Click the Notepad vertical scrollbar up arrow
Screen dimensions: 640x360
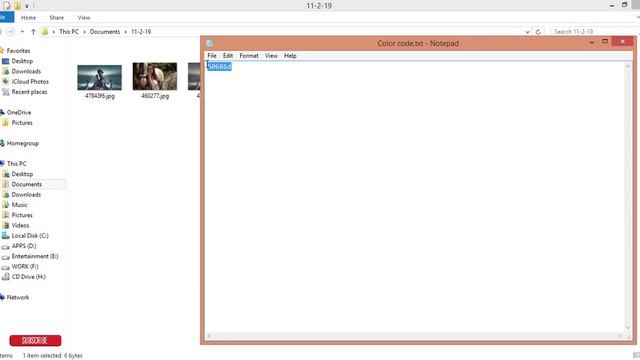(628, 66)
